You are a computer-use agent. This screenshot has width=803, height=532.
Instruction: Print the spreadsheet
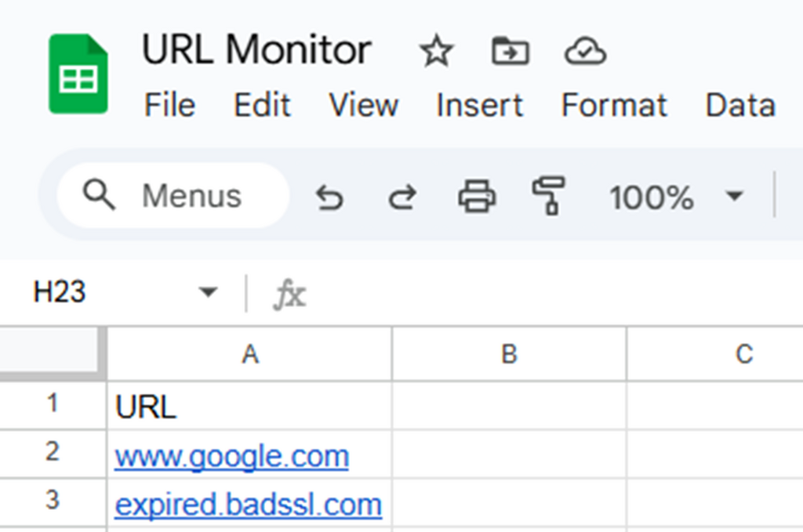477,197
